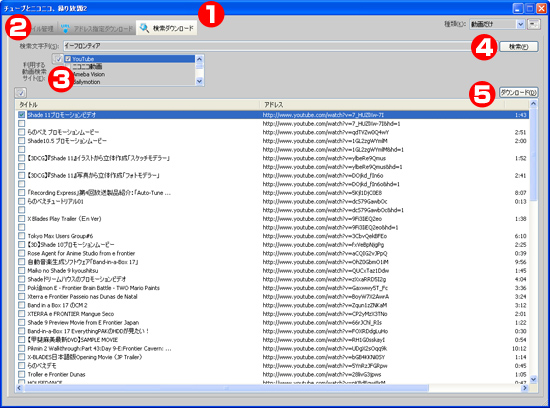Click the select-all check button above タイトル column
This screenshot has height=408, width=550.
pos(21,93)
